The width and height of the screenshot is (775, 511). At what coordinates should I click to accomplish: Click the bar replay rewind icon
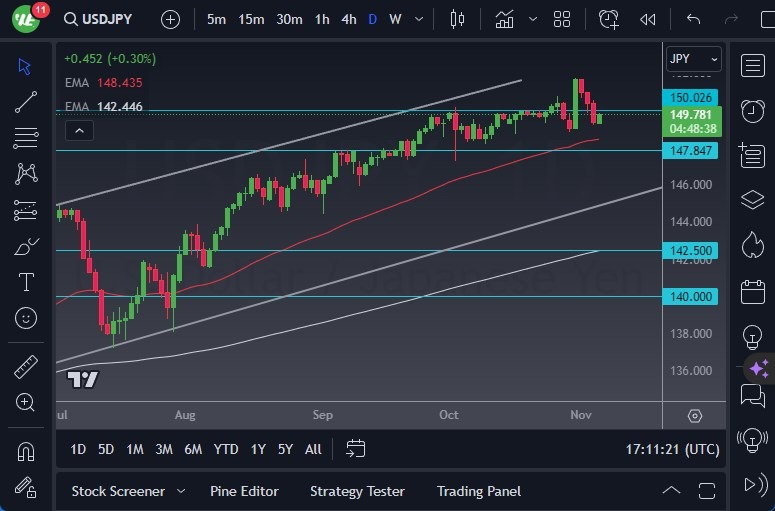(x=648, y=19)
